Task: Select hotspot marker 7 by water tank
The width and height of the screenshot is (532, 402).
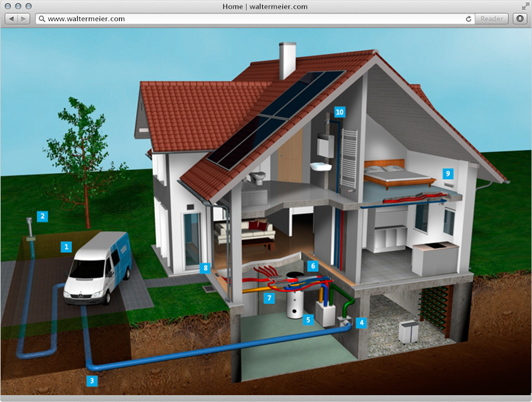Action: (269, 298)
